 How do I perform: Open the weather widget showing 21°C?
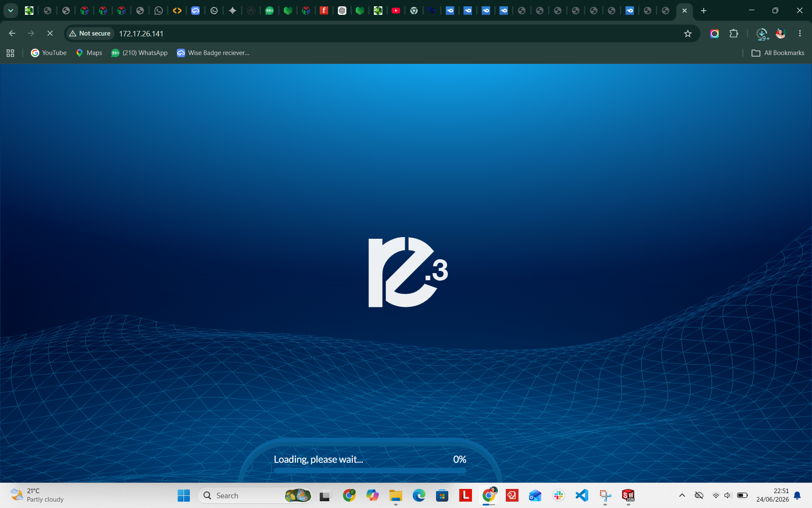(x=37, y=495)
